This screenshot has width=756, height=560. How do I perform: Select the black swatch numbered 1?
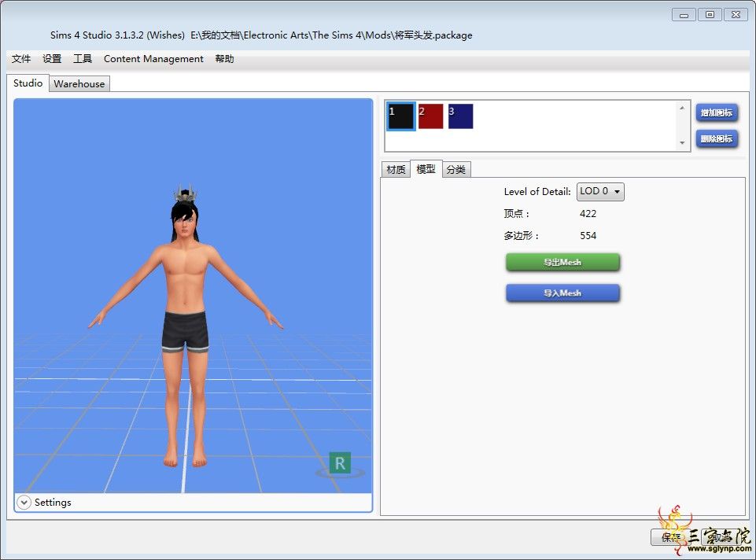tap(401, 116)
